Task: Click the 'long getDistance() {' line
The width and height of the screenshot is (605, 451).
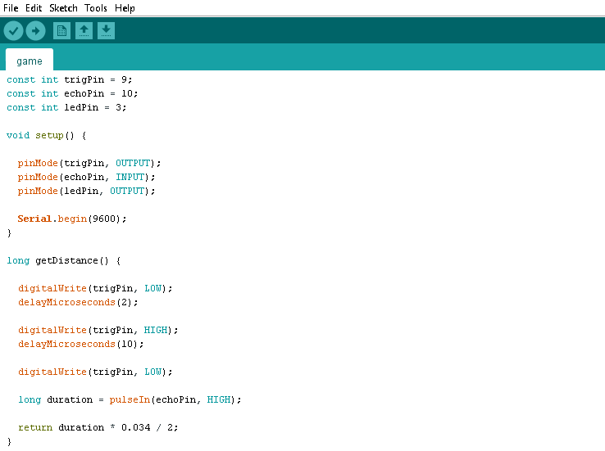Action: click(64, 261)
